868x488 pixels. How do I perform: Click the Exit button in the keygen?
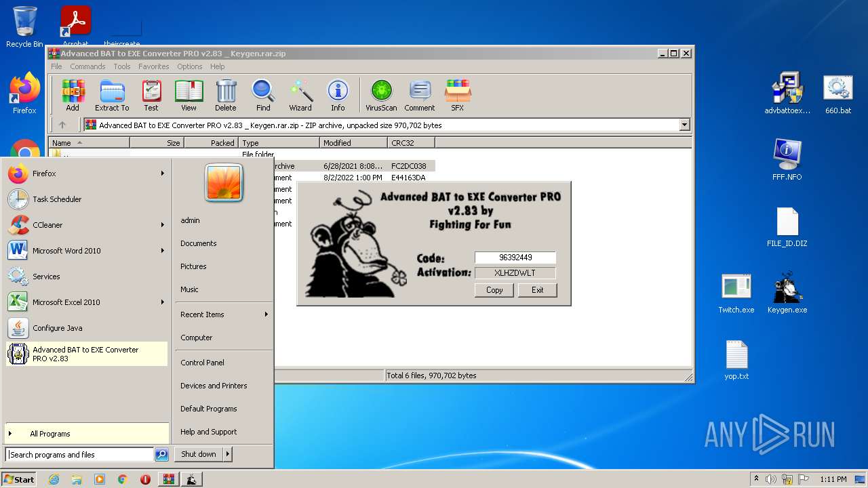click(537, 290)
